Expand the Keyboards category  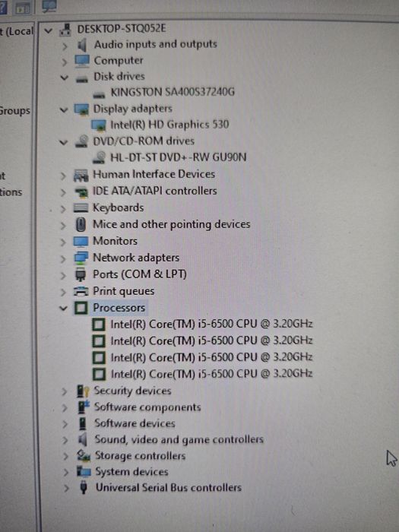point(63,209)
